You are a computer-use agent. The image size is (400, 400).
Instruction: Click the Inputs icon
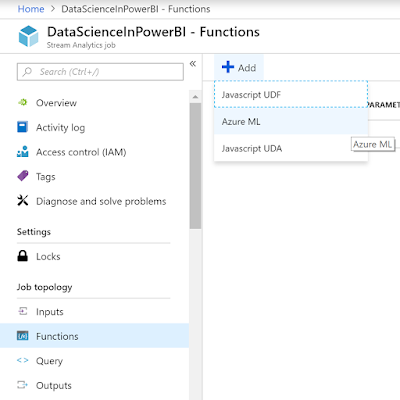click(x=23, y=311)
